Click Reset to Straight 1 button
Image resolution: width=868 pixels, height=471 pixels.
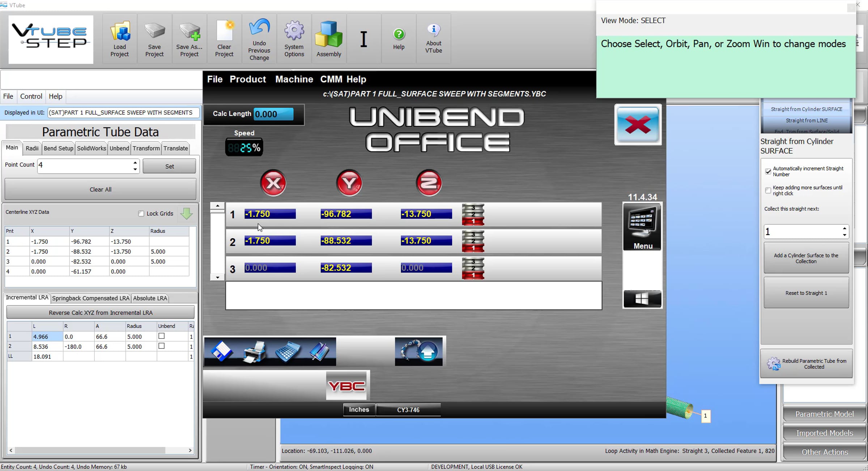[x=806, y=293]
